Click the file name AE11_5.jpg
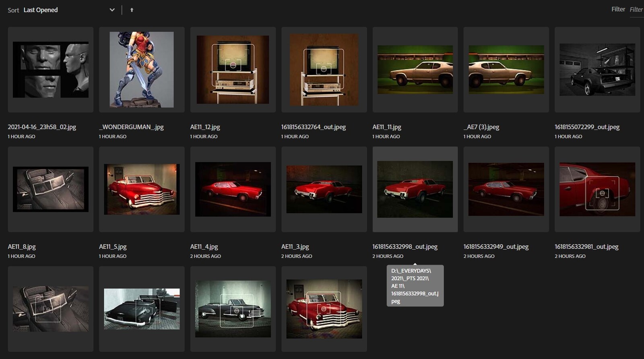The image size is (644, 359). coord(113,247)
